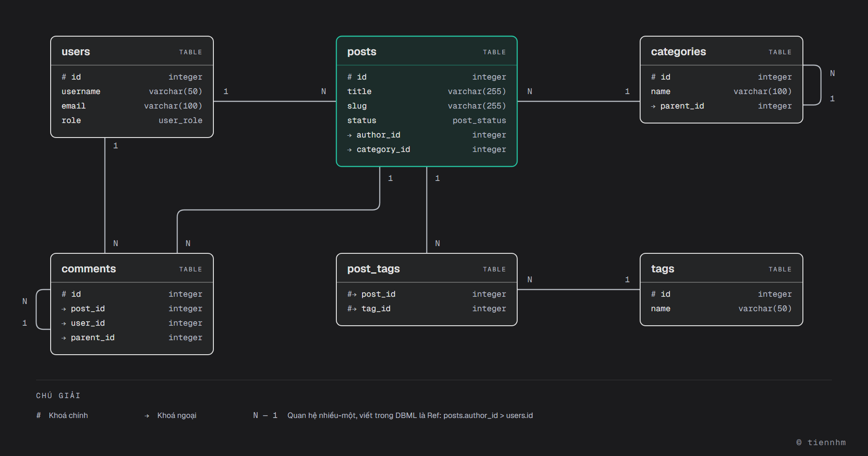Click the foreign key arrow beside category_id

tap(349, 150)
